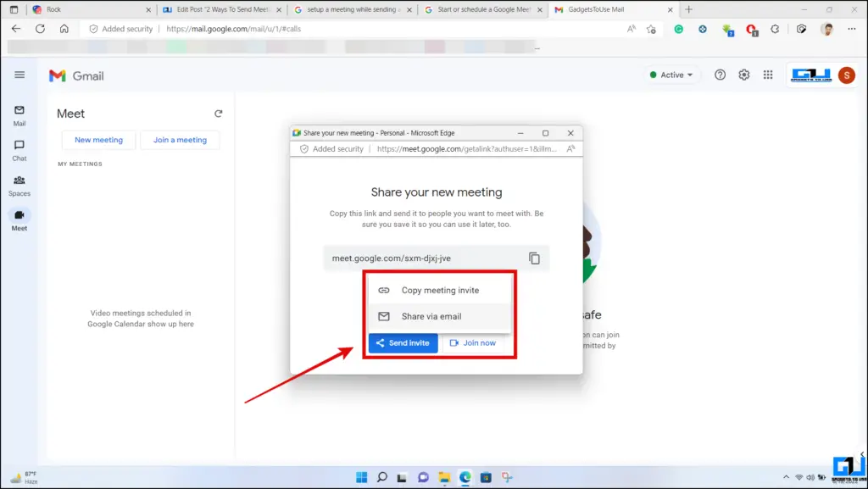Viewport: 868px width, 489px height.
Task: Click the popup window address bar
Action: tap(467, 149)
